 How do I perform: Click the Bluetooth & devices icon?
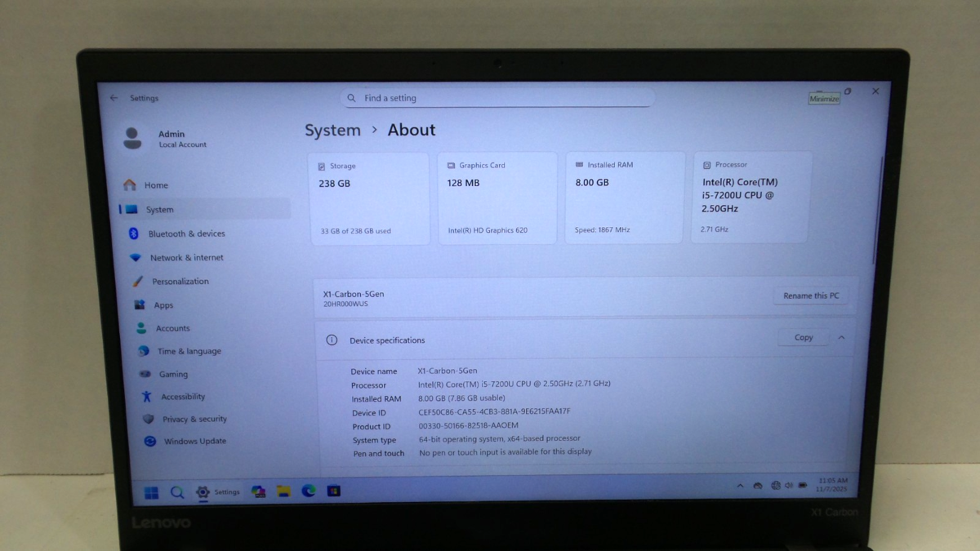(134, 233)
